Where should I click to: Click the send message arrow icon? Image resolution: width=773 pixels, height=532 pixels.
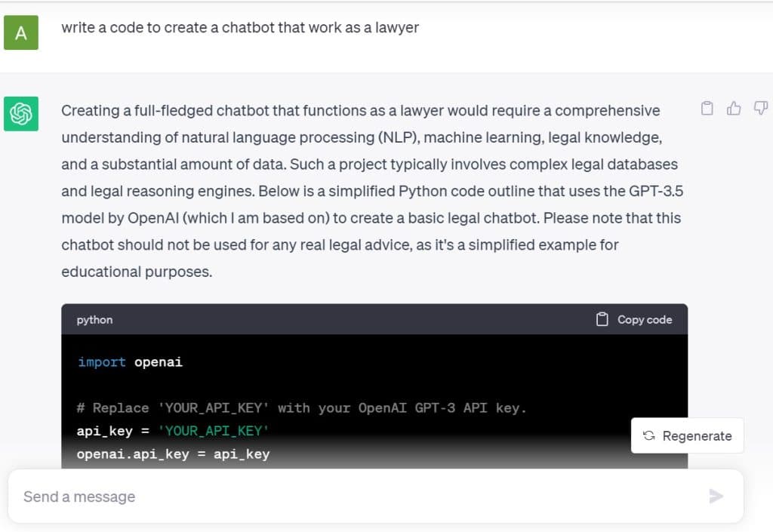click(716, 496)
